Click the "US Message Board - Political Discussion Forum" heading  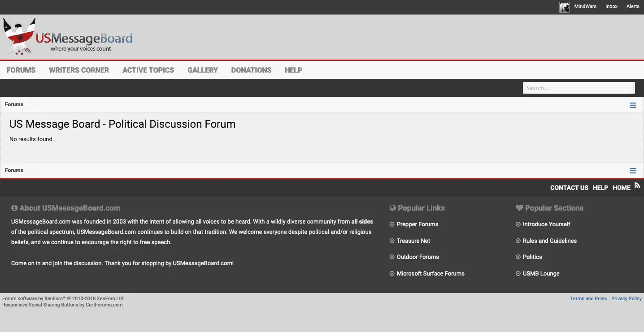pyautogui.click(x=122, y=124)
